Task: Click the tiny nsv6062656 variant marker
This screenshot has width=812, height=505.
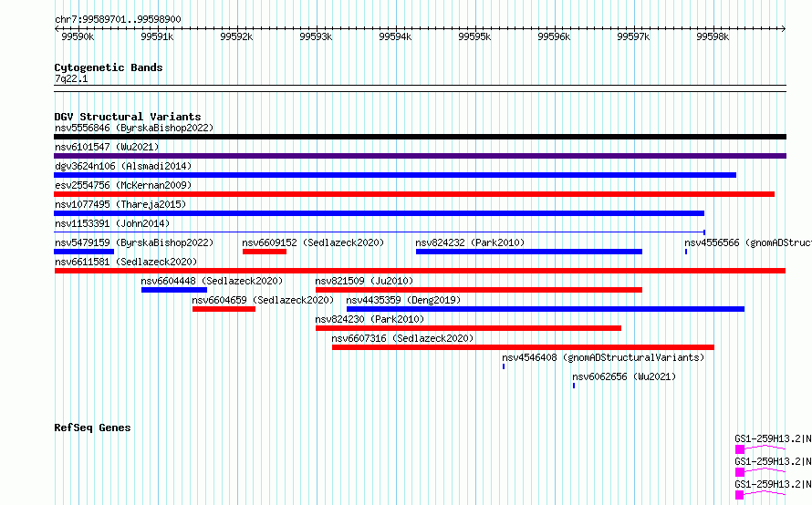Action: 574,386
